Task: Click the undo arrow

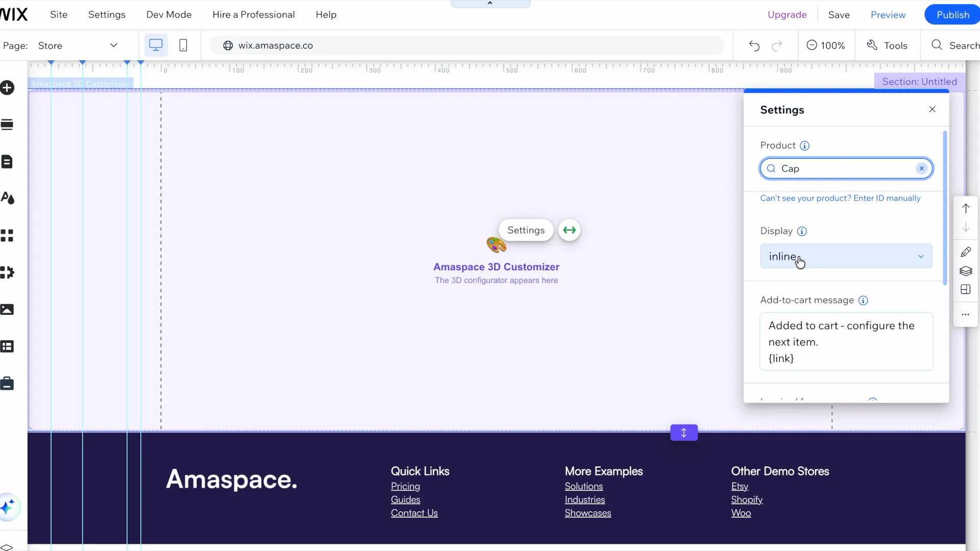Action: 754,46
